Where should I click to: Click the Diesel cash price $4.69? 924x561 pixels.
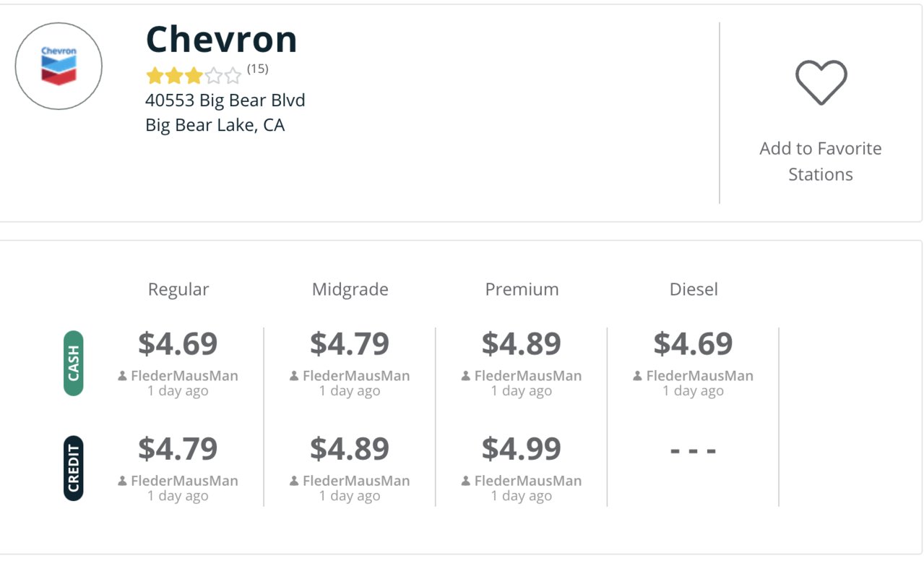coord(694,343)
